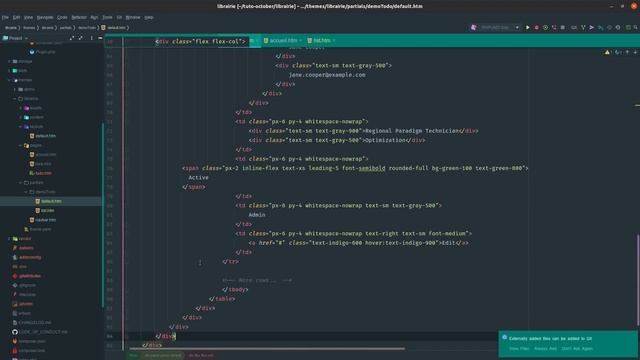Click the editor vertical scrollbar thumb
Screen dimensions: 640x360
pos(638,280)
